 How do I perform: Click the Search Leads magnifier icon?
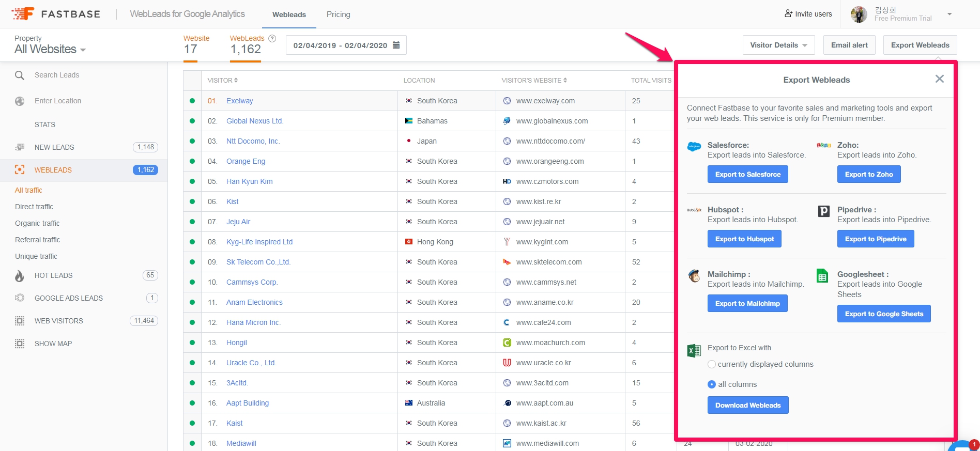(x=20, y=75)
